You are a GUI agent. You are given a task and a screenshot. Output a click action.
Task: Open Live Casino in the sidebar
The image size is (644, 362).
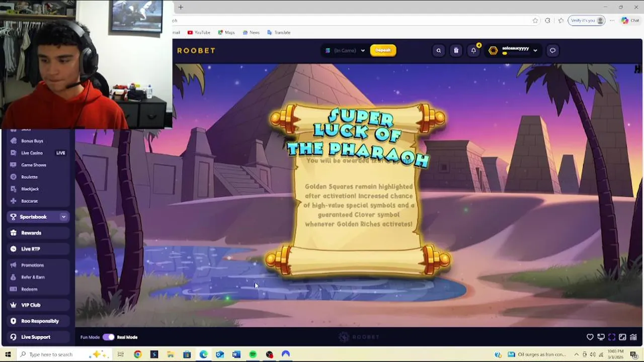coord(32,153)
